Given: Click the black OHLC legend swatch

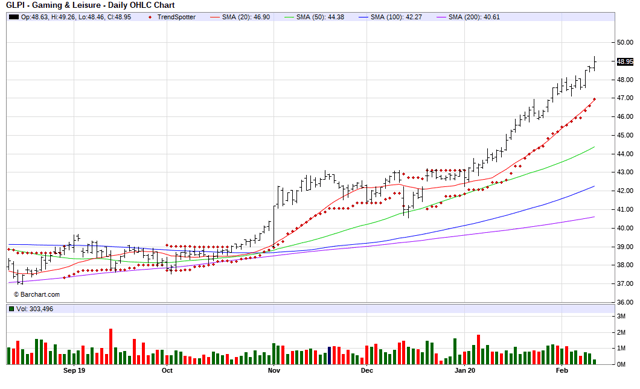Looking at the screenshot, I should pos(14,17).
